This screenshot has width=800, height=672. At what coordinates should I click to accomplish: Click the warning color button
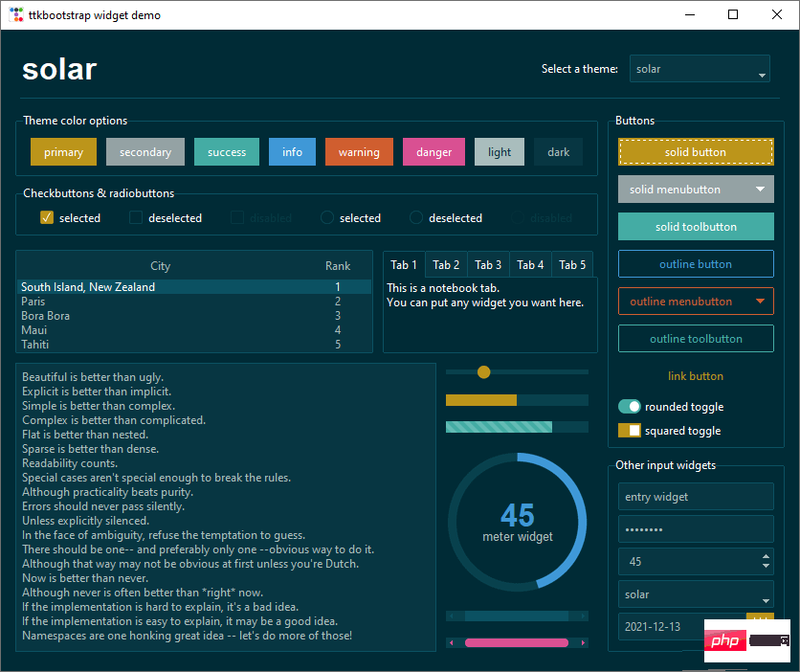click(x=359, y=152)
